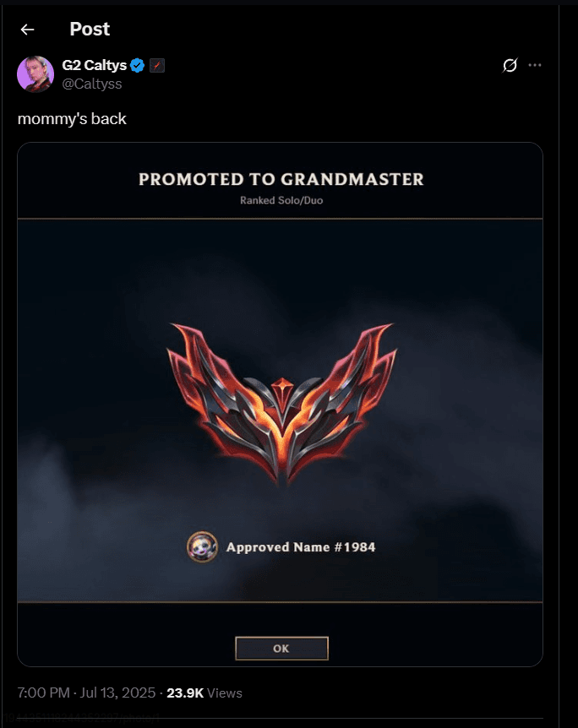Click the OK button in the image
The height and width of the screenshot is (728, 578).
[x=281, y=648]
